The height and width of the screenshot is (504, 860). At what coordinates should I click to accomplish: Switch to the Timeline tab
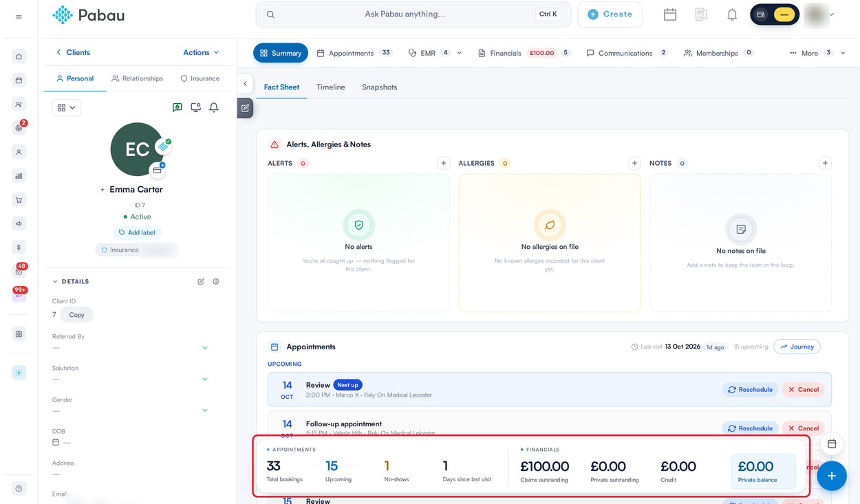point(331,87)
